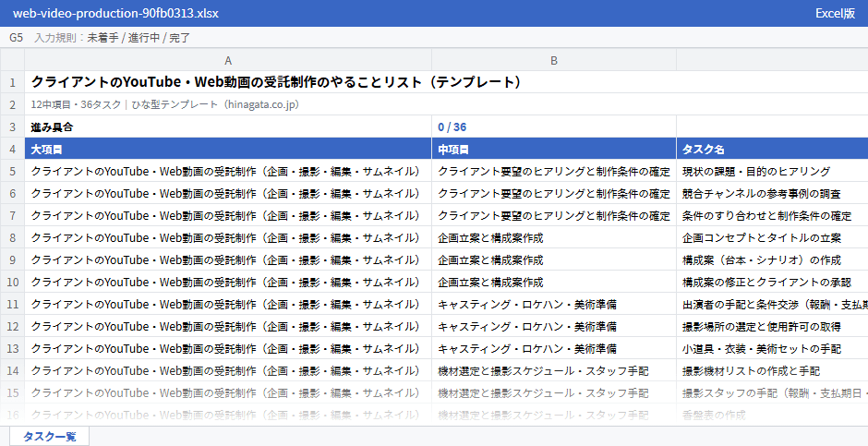Select row 5 cell クライアント要望のヒアリングと制作条件の確定
Viewport: 868px width, 446px height.
click(x=554, y=171)
